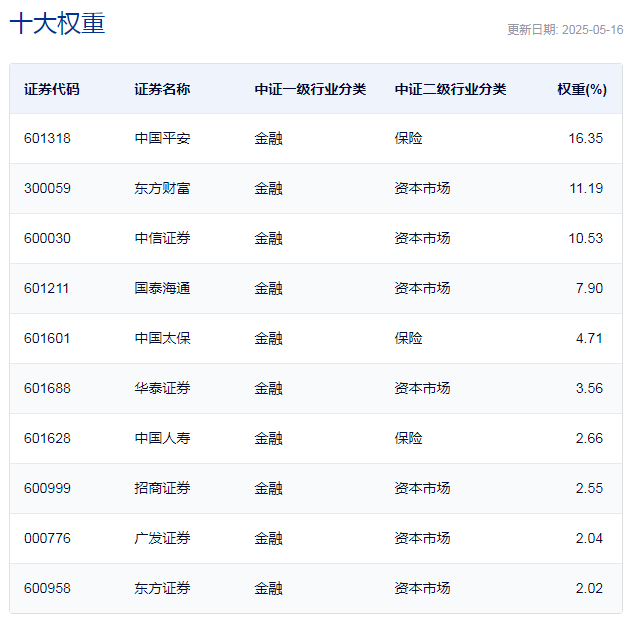Click weight value 11.19
630x622 pixels.
point(586,188)
